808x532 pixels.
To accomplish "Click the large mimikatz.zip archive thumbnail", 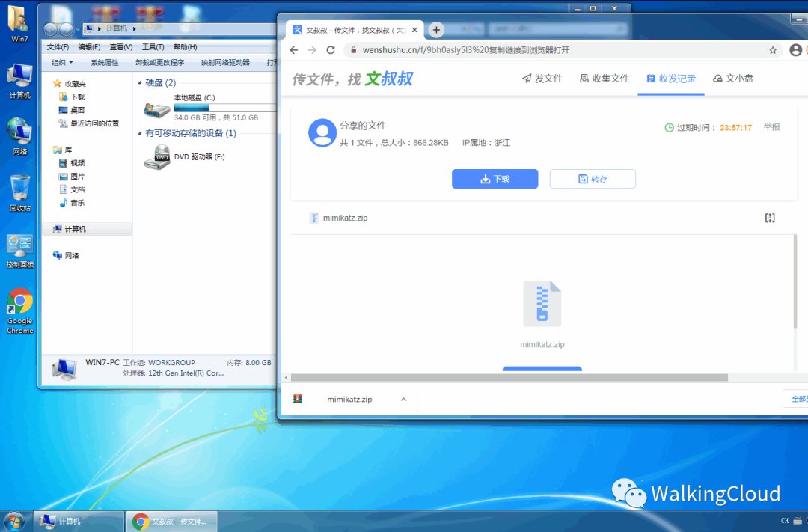I will (x=542, y=304).
